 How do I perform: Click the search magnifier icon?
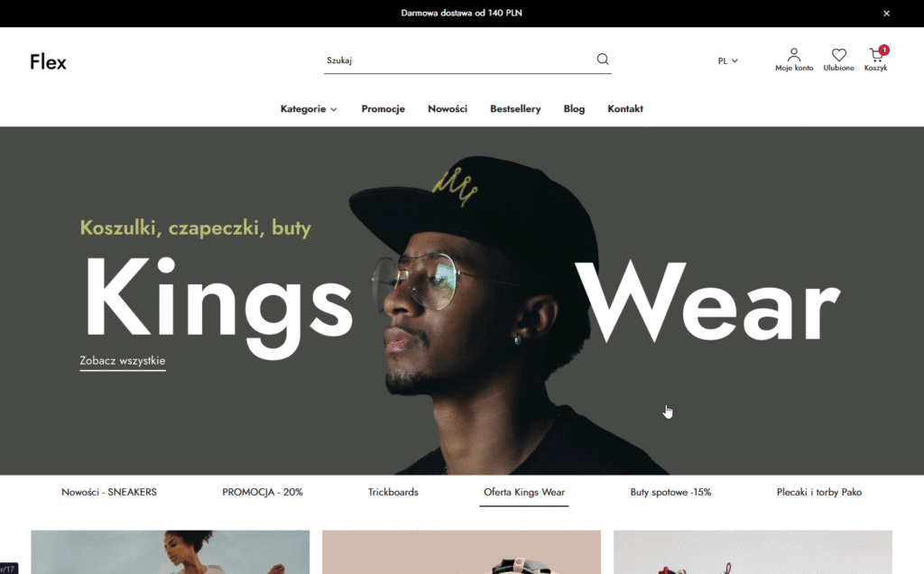602,59
